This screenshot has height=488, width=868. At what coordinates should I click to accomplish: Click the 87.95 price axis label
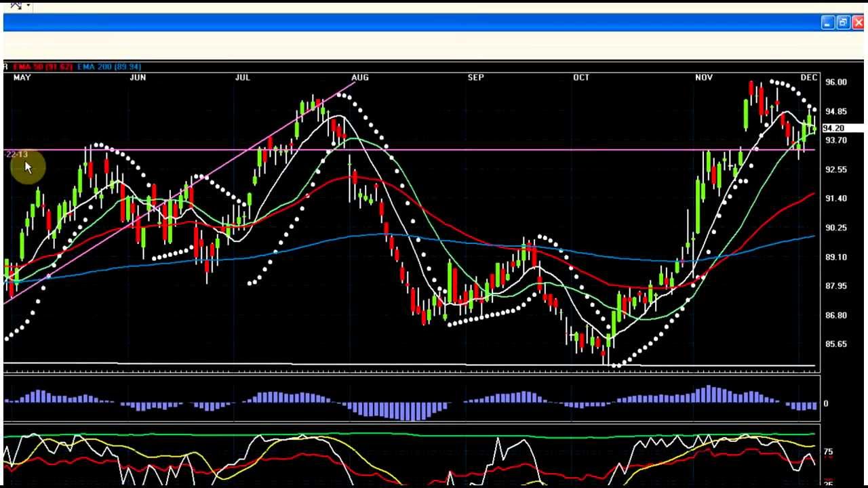pos(836,286)
